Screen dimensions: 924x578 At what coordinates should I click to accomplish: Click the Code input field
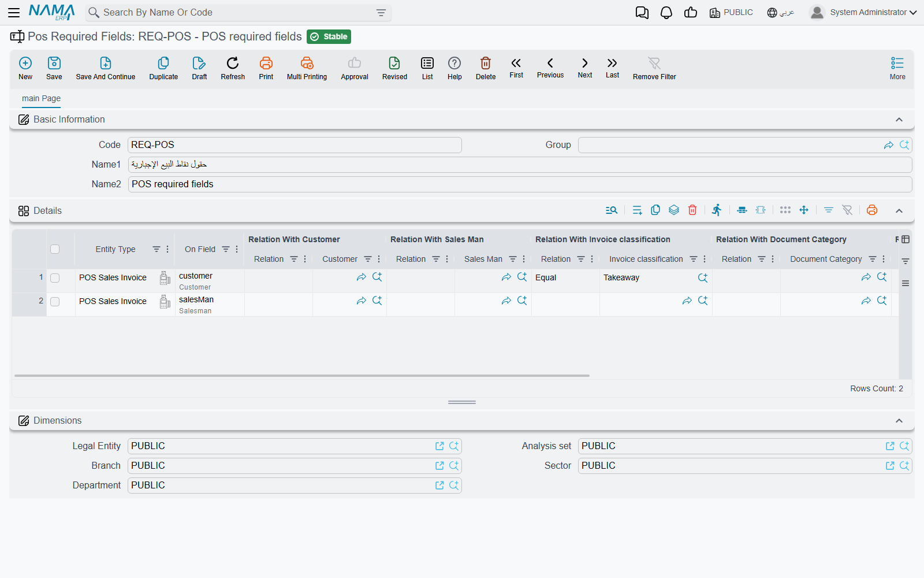295,145
